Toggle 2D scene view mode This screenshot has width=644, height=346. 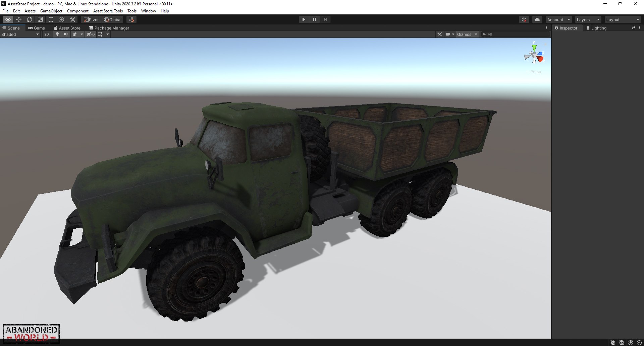(x=46, y=34)
